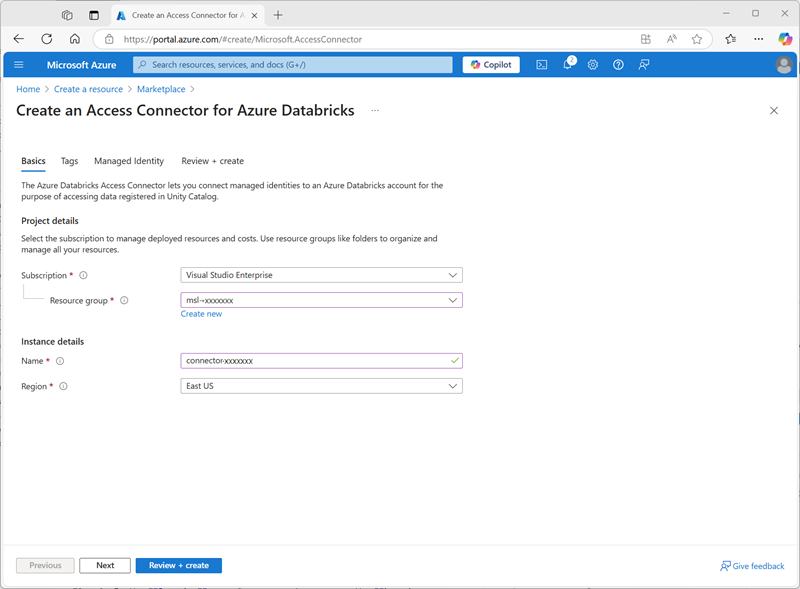Launch Cloud Shell from the header
This screenshot has width=800, height=589.
click(x=542, y=65)
